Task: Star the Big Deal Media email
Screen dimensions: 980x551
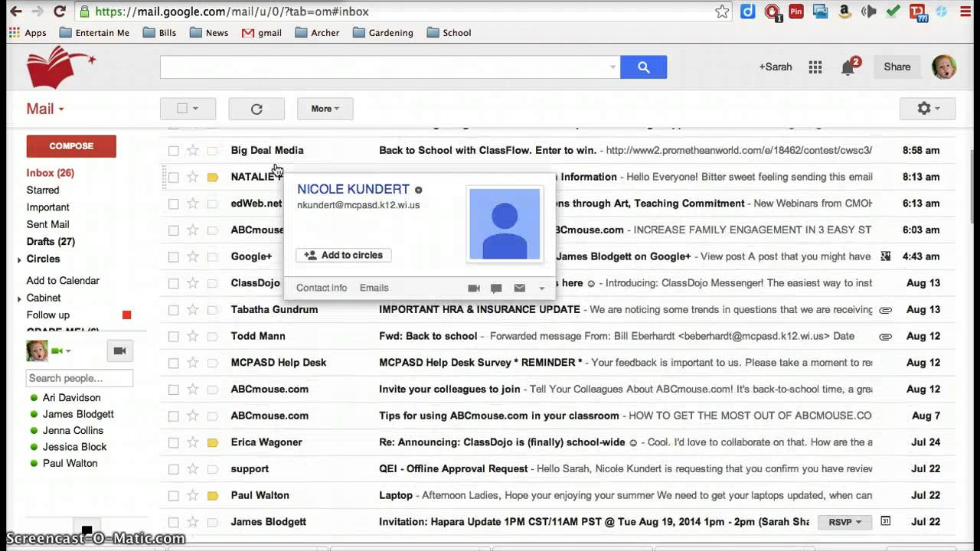Action: (193, 151)
